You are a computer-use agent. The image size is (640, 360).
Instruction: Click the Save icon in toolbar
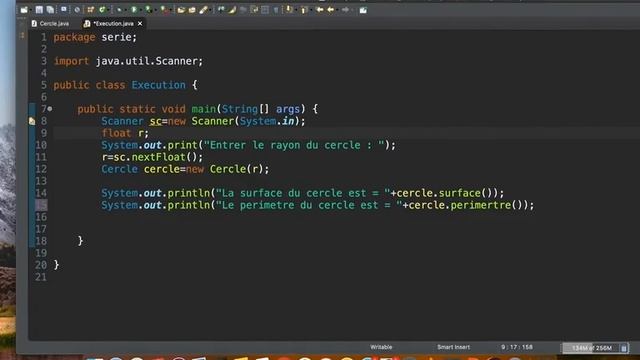tap(39, 10)
